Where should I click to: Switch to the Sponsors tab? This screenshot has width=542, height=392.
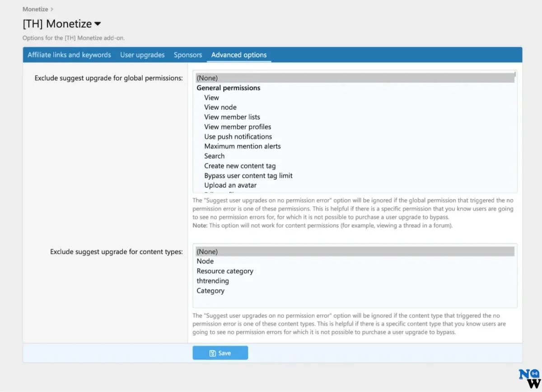click(x=188, y=55)
